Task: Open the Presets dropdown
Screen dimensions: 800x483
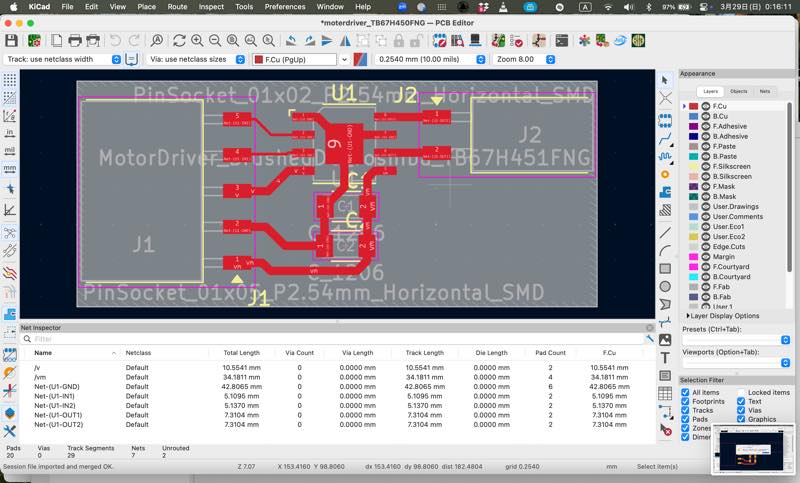Action: click(736, 340)
